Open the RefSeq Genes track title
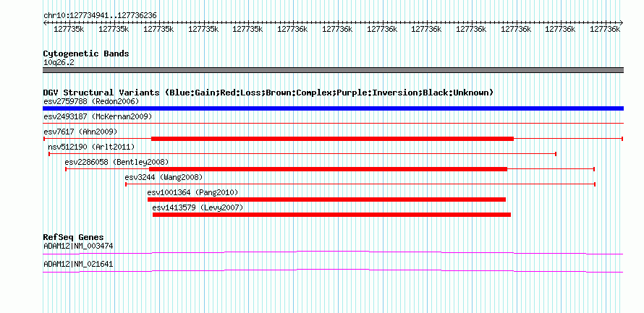 coord(74,237)
